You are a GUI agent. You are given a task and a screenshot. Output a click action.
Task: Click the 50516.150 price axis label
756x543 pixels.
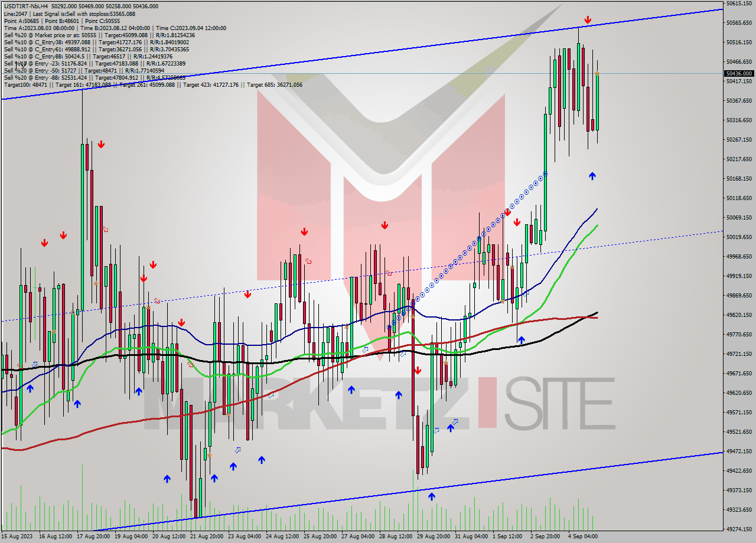click(x=739, y=42)
